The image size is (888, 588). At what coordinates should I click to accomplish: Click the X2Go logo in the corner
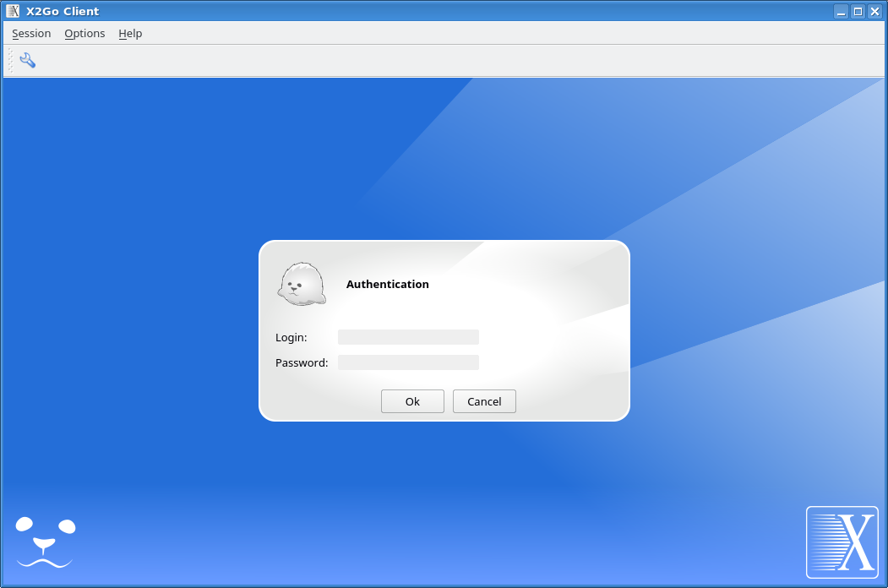842,542
